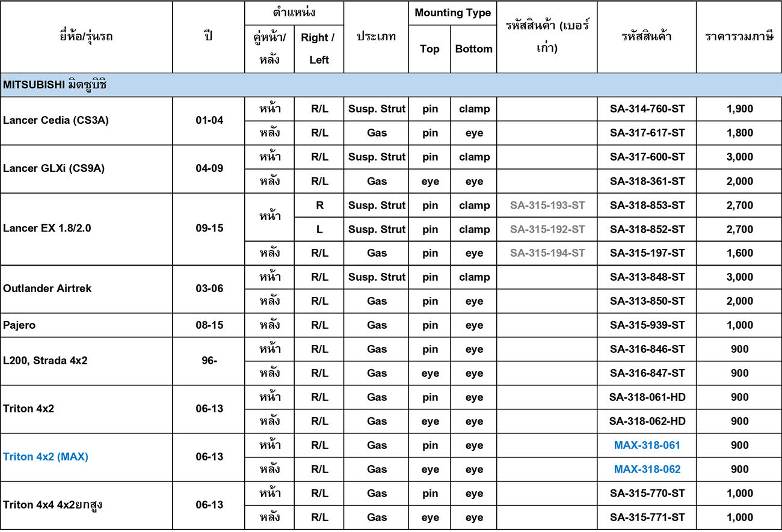Select the R position cell for Lancer EX
782x532 pixels.
(x=319, y=205)
